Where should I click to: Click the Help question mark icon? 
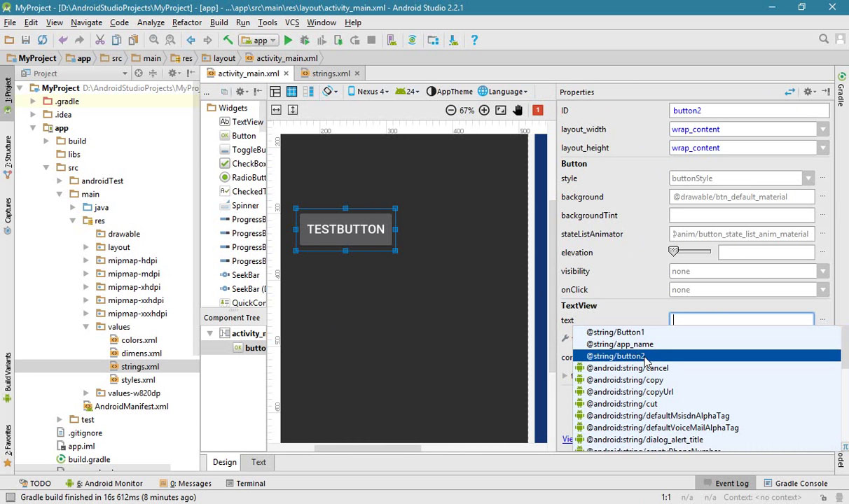tap(474, 40)
